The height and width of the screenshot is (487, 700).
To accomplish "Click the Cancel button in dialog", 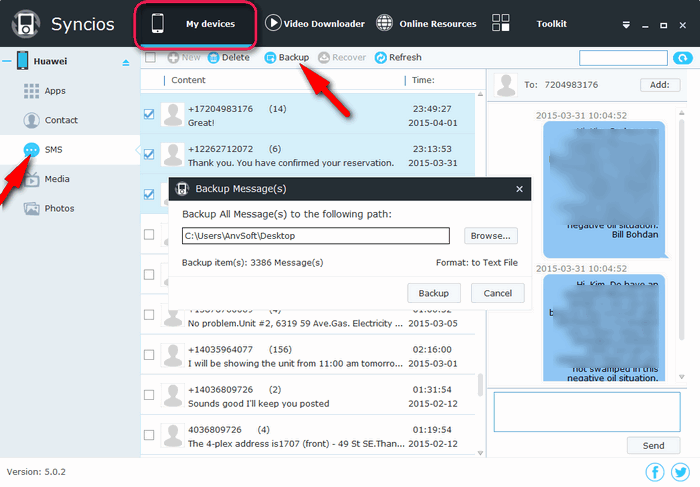I will coord(498,293).
